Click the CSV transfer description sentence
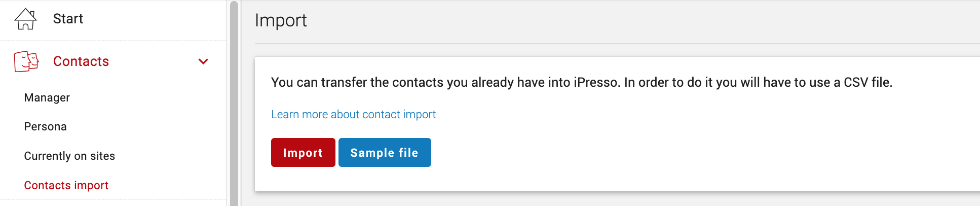Image resolution: width=980 pixels, height=206 pixels. [582, 82]
